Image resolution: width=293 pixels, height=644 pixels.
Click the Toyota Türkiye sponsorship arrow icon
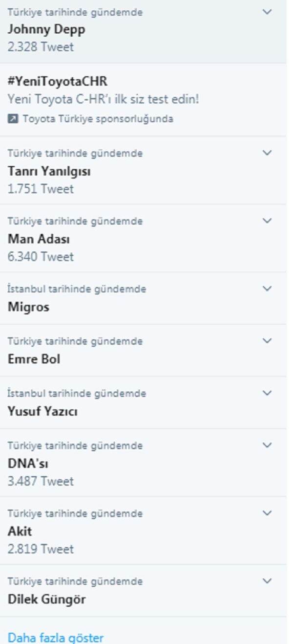tap(12, 119)
